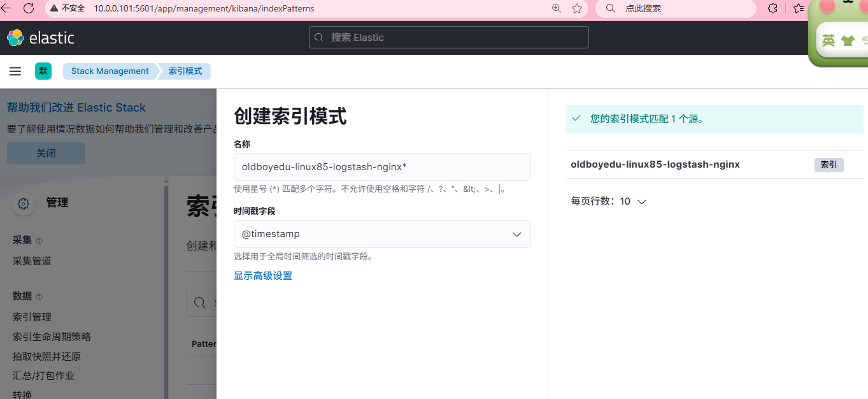Open the zoom magnifier in address bar
This screenshot has height=399, width=868.
coord(557,8)
